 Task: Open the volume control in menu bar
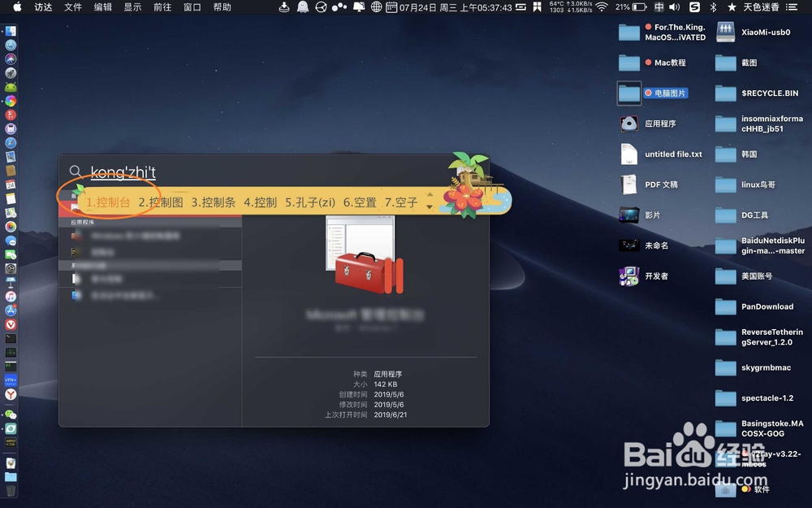(674, 7)
